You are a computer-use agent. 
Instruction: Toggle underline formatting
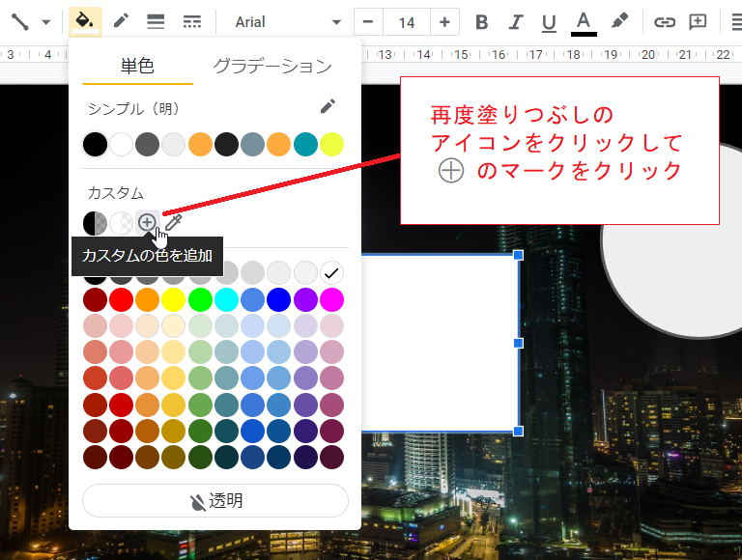pos(549,22)
